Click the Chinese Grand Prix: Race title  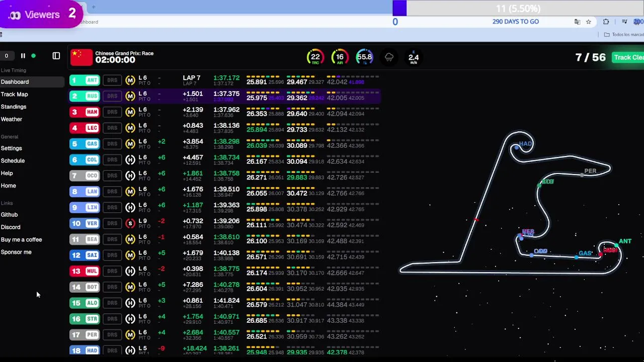124,53
